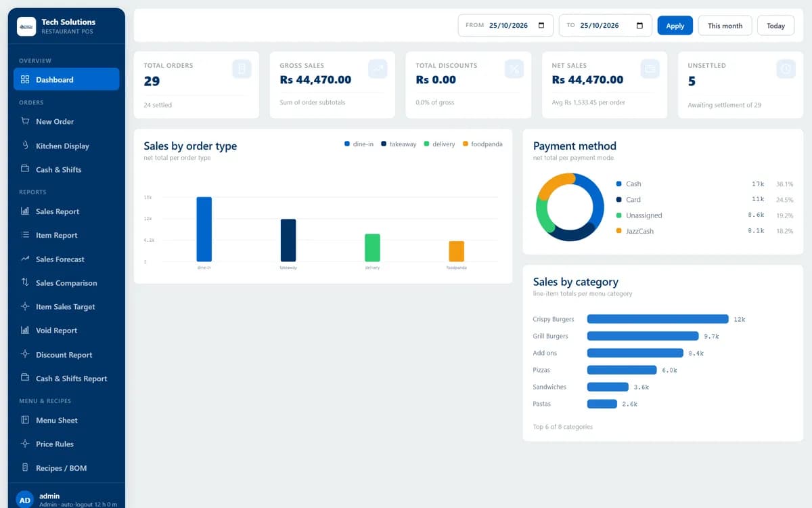This screenshot has width=812, height=508.
Task: Click the Item Report list icon
Action: 25,235
